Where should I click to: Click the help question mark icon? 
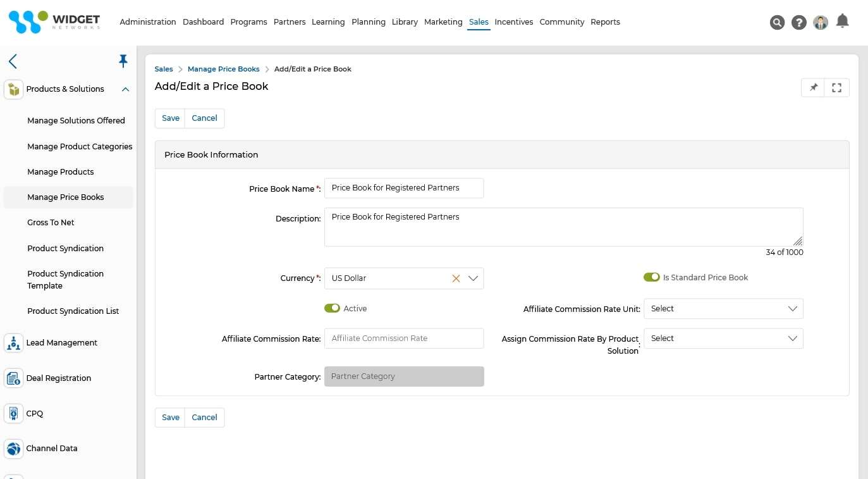[798, 22]
